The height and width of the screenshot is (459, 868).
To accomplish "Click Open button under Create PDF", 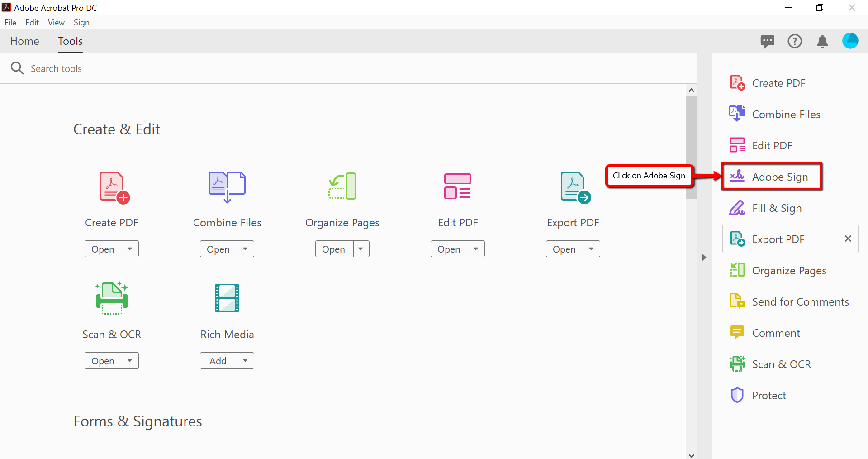I will 104,249.
